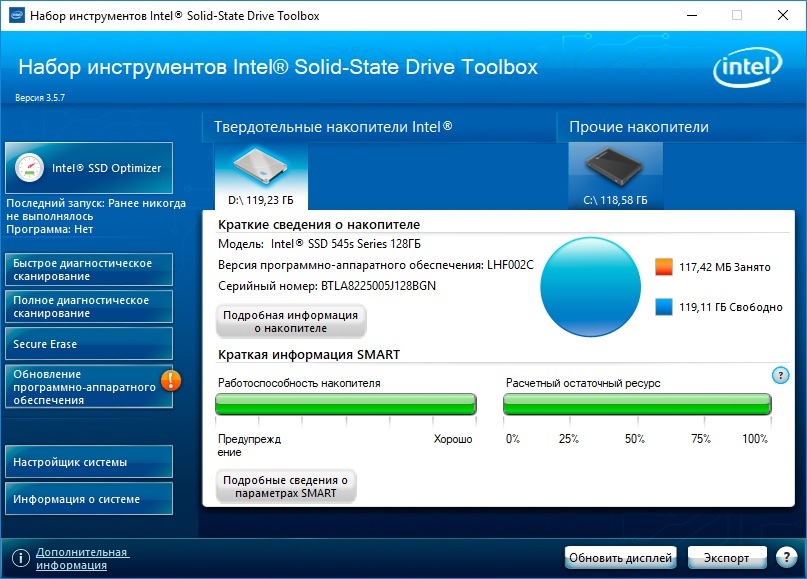Viewport: 807px width, 579px height.
Task: Open "Подробные сведения о параметрах SMART"
Action: click(x=286, y=487)
